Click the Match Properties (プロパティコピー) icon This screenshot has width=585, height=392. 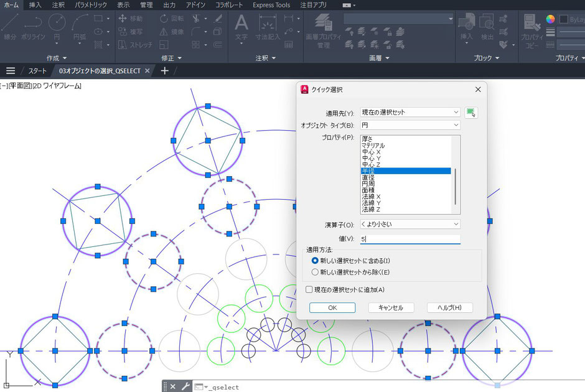coord(531,30)
